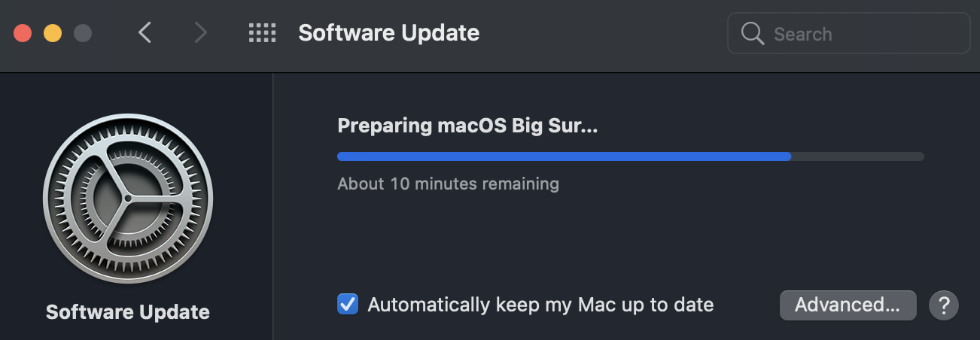The width and height of the screenshot is (980, 340).
Task: Go forward with the right chevron
Action: click(x=200, y=33)
